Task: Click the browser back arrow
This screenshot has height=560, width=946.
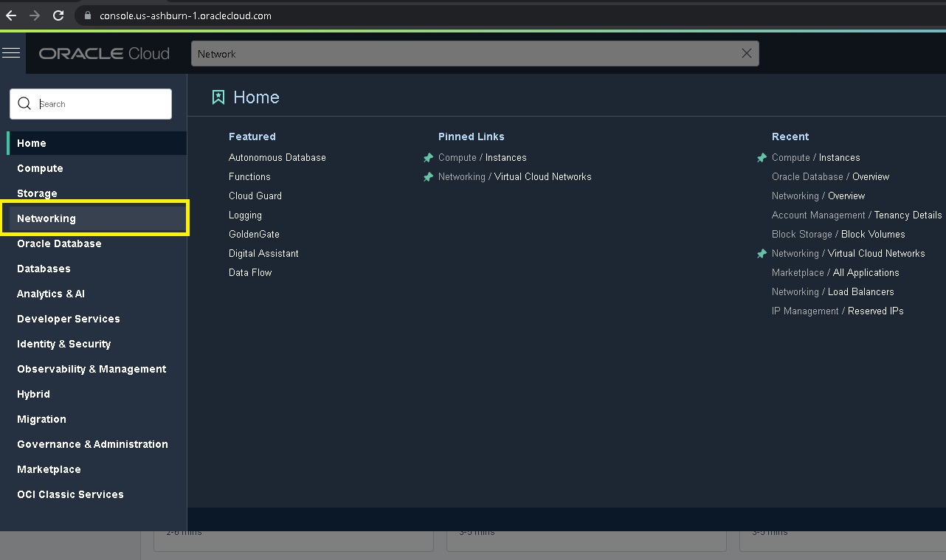Action: pos(11,15)
